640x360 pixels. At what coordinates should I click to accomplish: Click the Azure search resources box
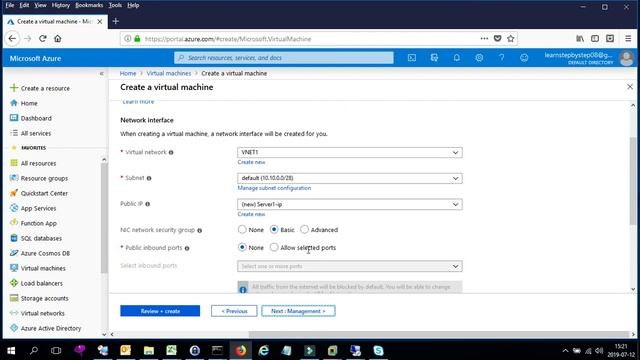[284, 58]
